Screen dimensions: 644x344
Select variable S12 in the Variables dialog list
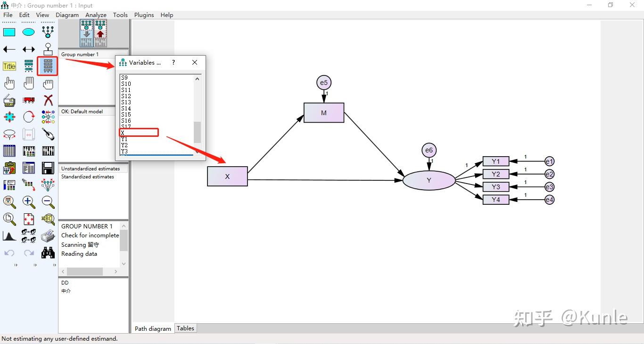click(x=126, y=96)
